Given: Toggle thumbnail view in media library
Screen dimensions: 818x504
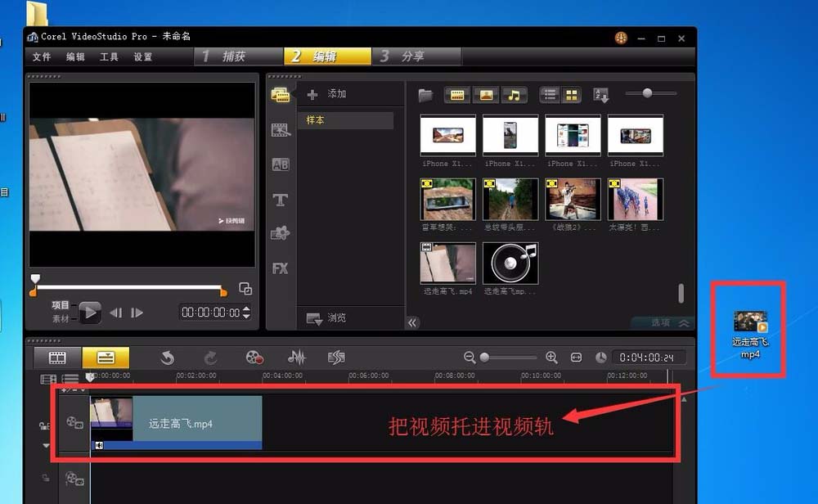Looking at the screenshot, I should tap(571, 94).
